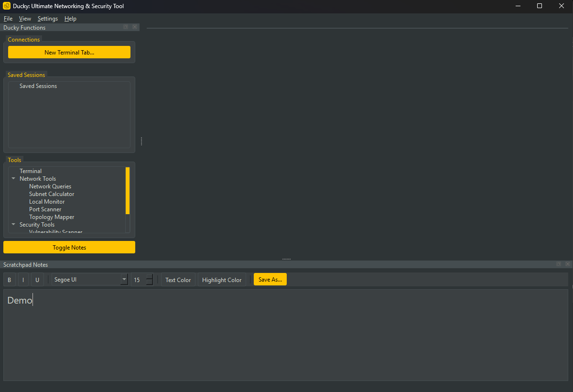This screenshot has width=573, height=392.
Task: Open the Settings menu
Action: click(x=48, y=19)
